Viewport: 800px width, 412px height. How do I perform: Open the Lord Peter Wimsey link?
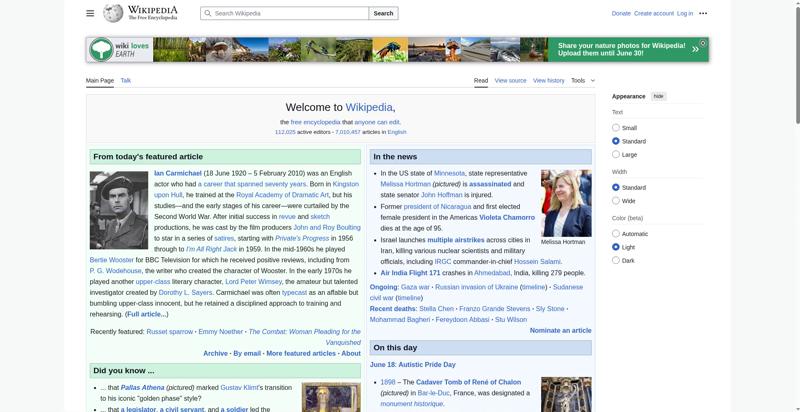tap(254, 281)
